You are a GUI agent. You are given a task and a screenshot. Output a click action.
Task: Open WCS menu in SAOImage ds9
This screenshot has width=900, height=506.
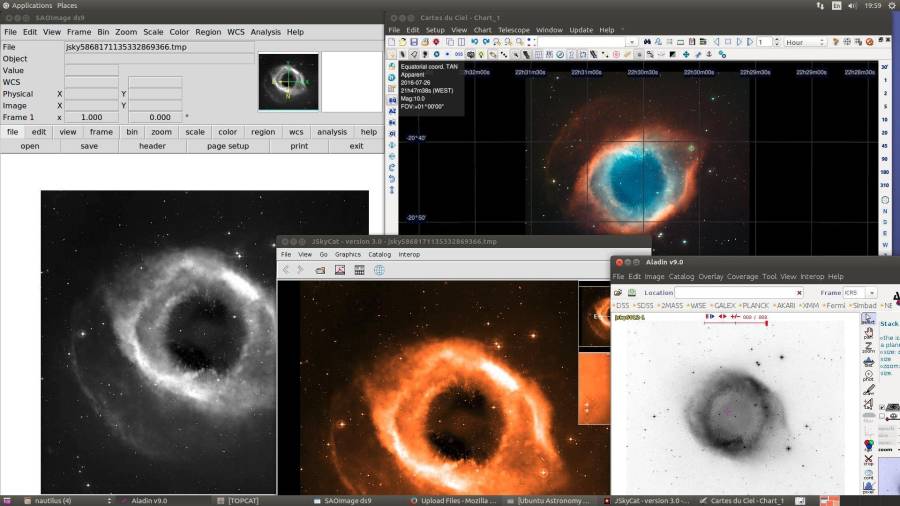click(235, 32)
